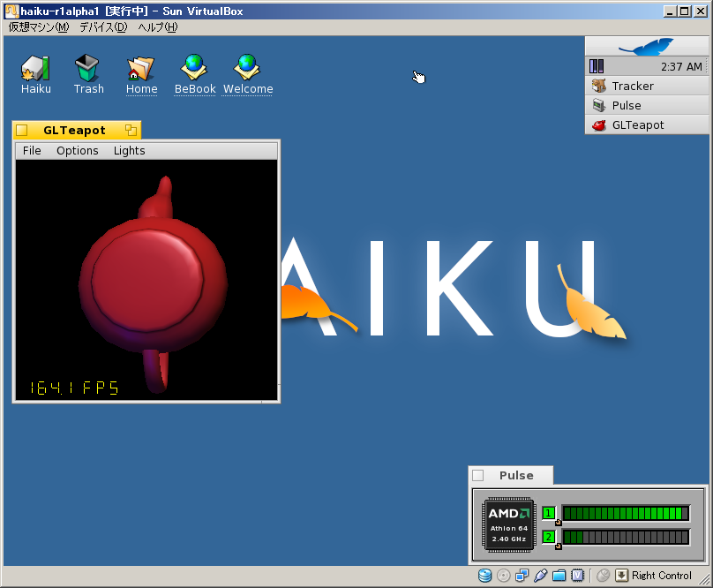Select Pulse in the Deskbar
The width and height of the screenshot is (713, 588).
tap(647, 106)
